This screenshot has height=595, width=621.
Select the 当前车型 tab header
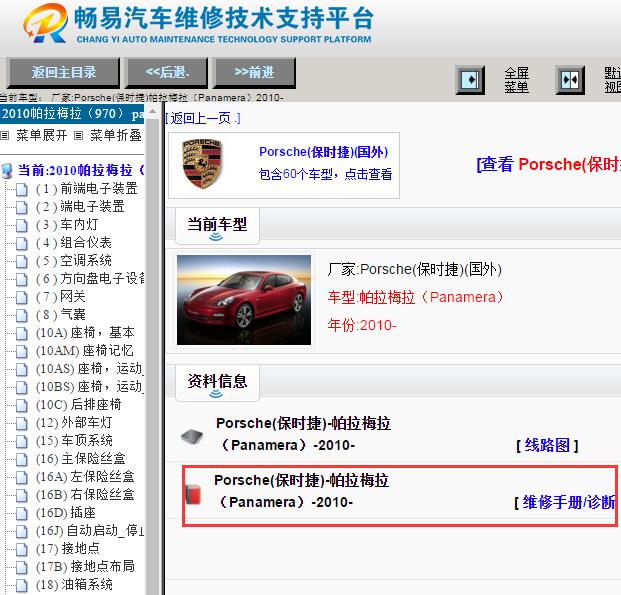(x=217, y=225)
